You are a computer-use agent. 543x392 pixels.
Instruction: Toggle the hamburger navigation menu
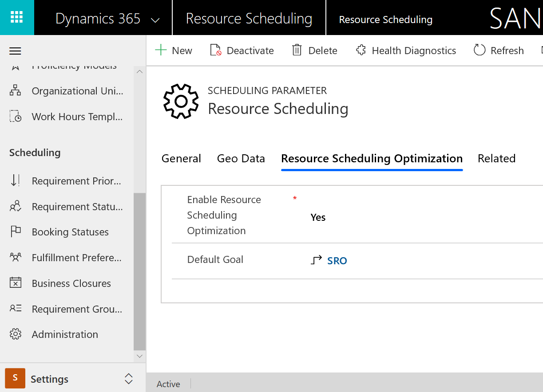[x=16, y=51]
